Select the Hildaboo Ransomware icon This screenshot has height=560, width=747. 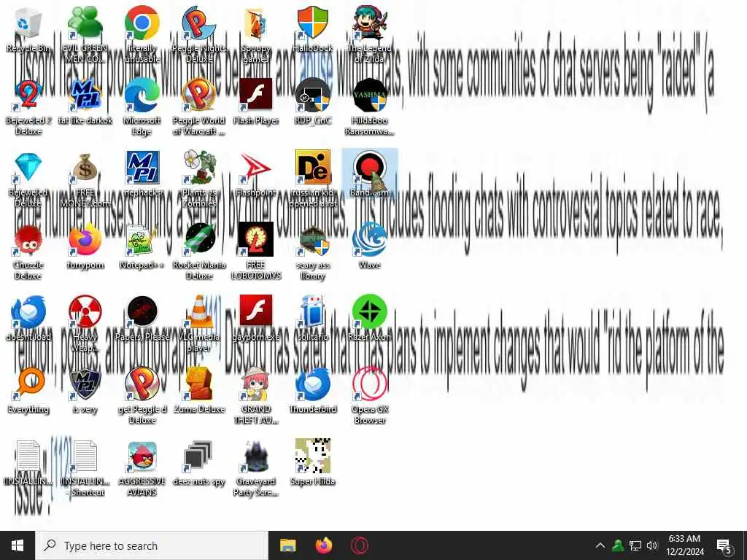click(370, 96)
